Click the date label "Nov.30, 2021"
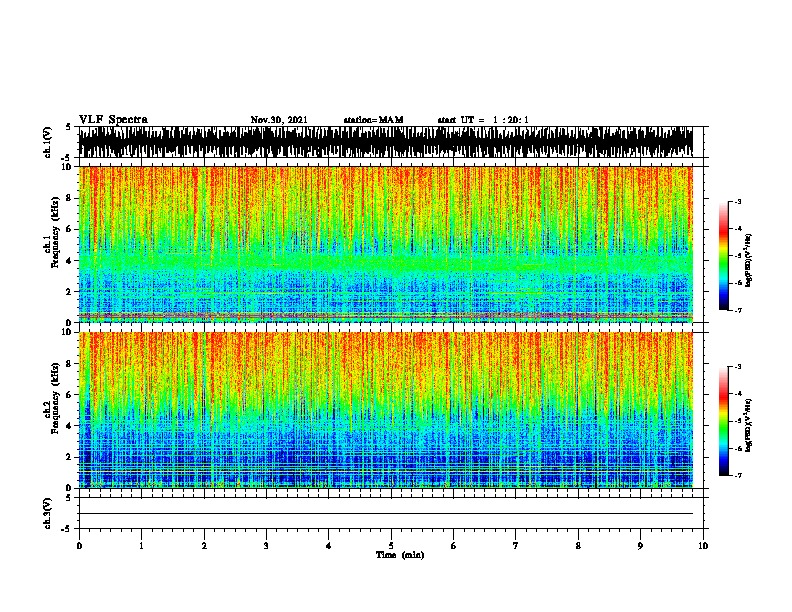Screen dimensions: 792x612 [279, 120]
